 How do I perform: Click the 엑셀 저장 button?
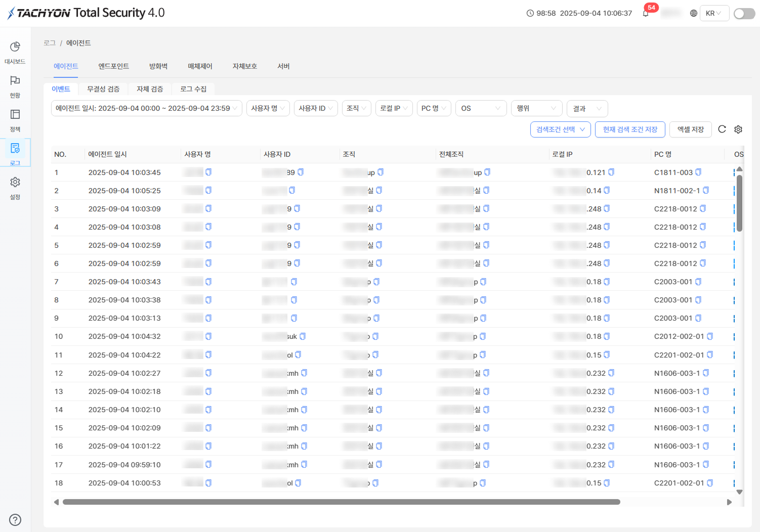pyautogui.click(x=691, y=129)
